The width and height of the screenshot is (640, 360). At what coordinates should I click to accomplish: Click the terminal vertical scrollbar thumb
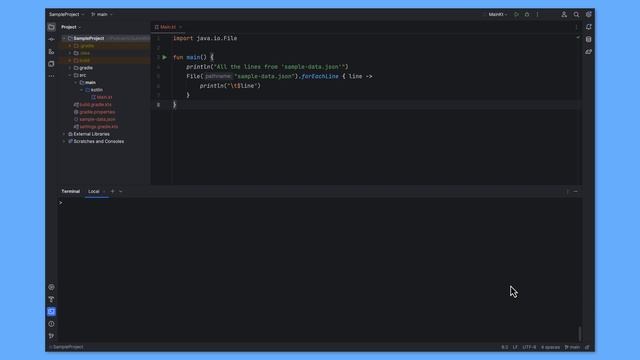coord(580,333)
